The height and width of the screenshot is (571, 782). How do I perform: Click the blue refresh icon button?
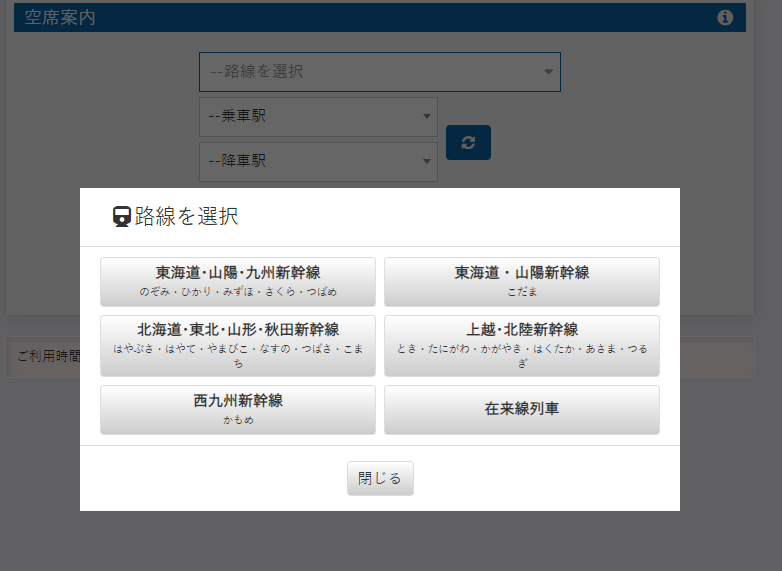468,142
